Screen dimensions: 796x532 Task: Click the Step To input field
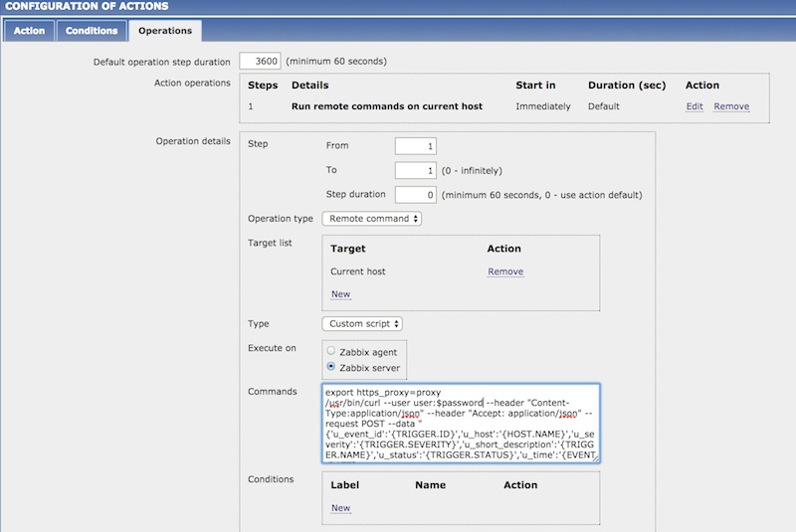click(416, 170)
